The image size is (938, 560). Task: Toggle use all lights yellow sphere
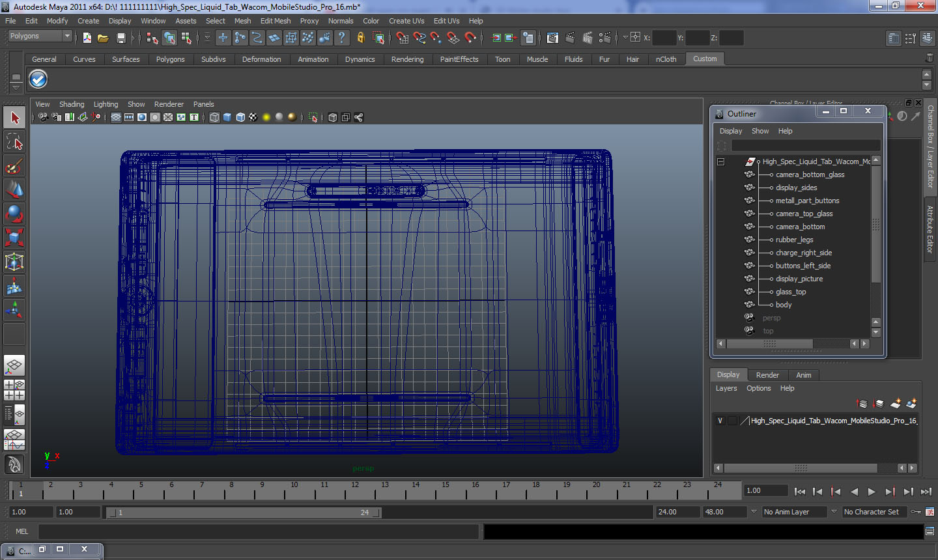[x=266, y=117]
